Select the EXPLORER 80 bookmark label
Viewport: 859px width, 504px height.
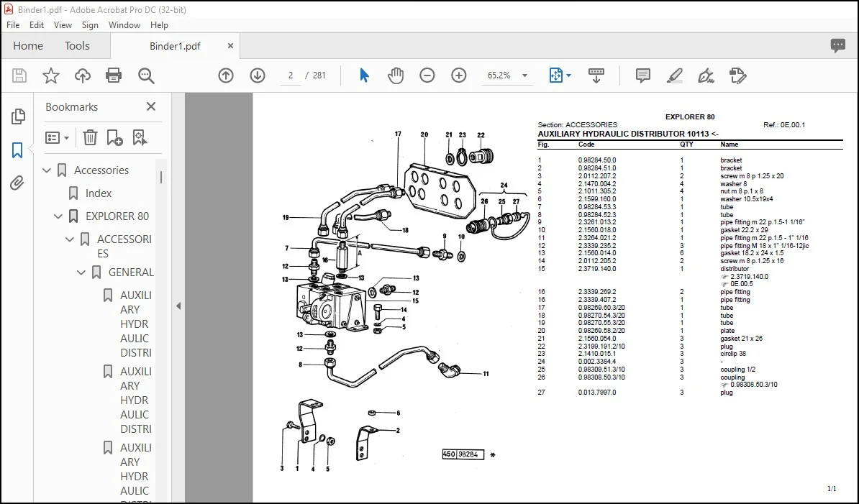click(117, 216)
